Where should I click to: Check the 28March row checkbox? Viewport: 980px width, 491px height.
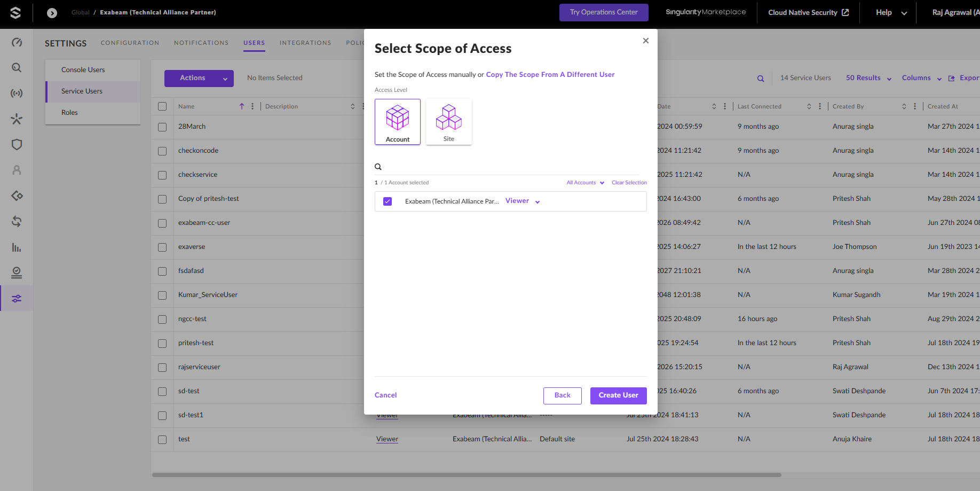[162, 127]
